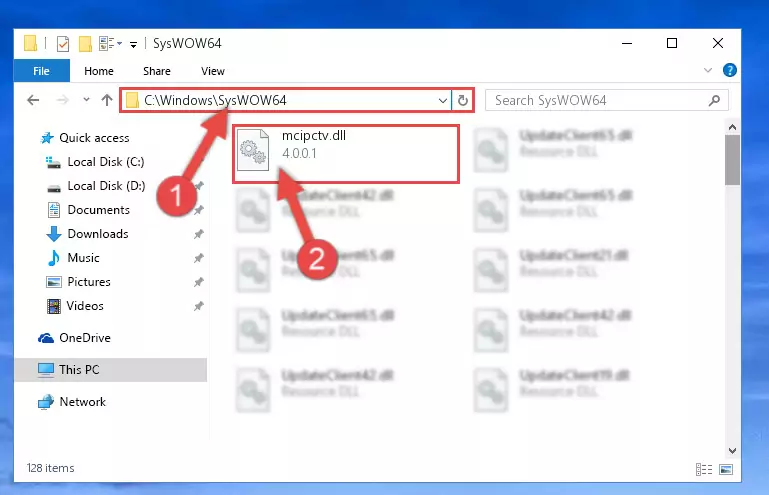Click the scrollbar down arrow
This screenshot has width=769, height=495.
point(732,451)
